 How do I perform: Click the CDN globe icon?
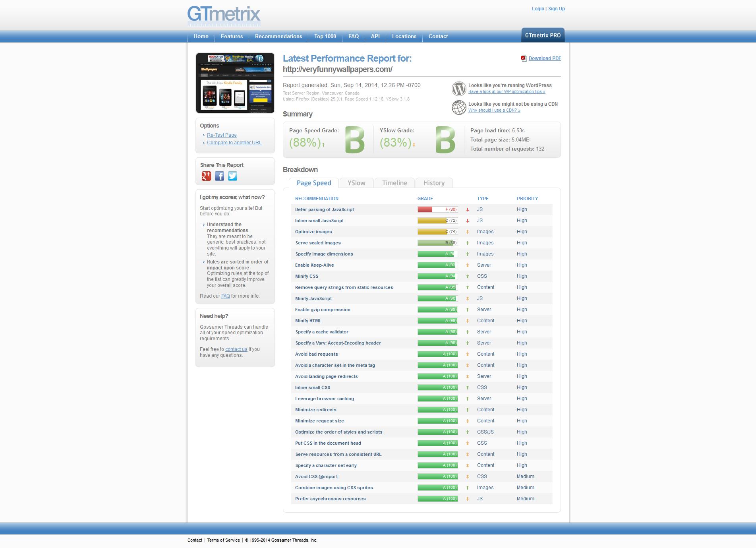[x=458, y=107]
